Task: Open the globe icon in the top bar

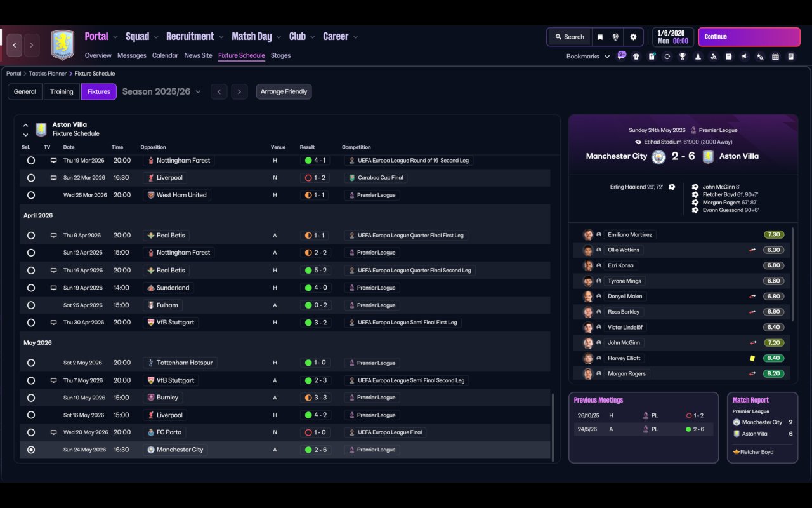Action: coord(615,37)
